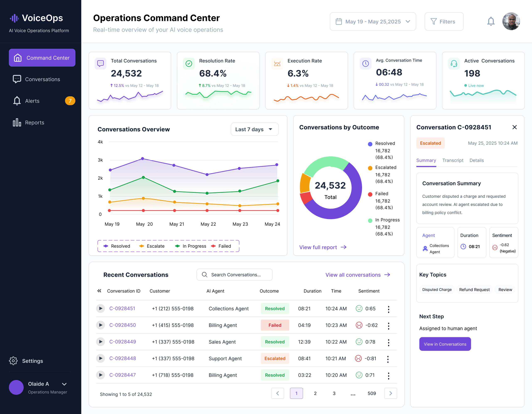532x414 pixels.
Task: Click the user profile avatar photo
Action: 511,21
